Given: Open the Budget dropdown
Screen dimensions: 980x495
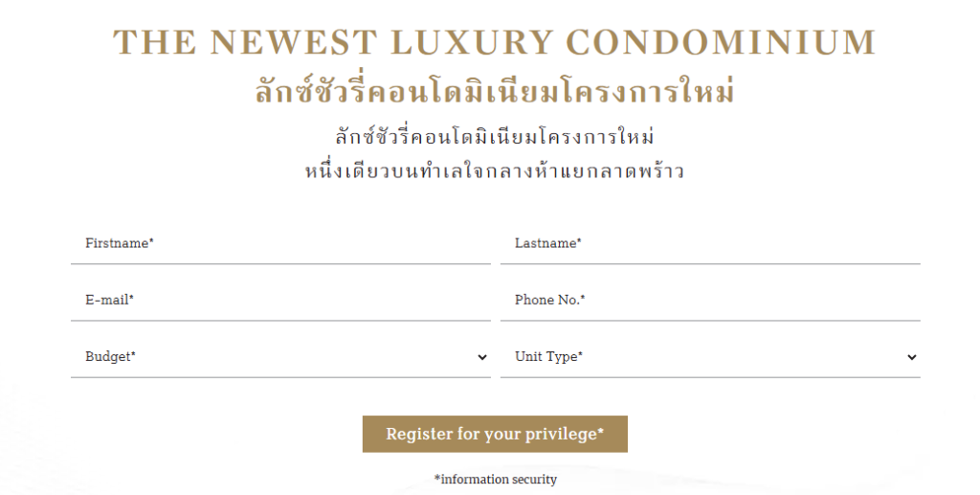Looking at the screenshot, I should point(280,357).
